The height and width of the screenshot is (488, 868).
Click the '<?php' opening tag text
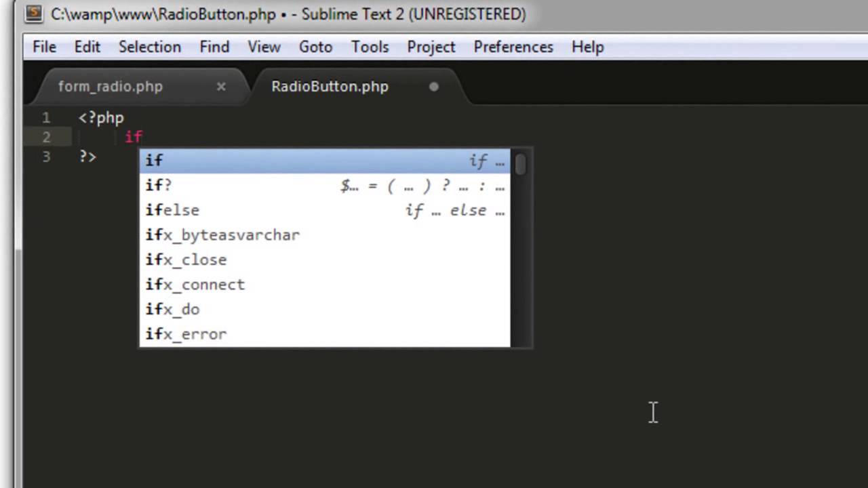tap(101, 118)
